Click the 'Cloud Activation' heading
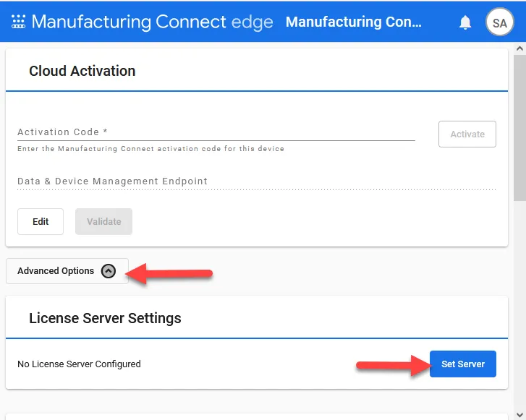This screenshot has width=526, height=420. point(82,71)
